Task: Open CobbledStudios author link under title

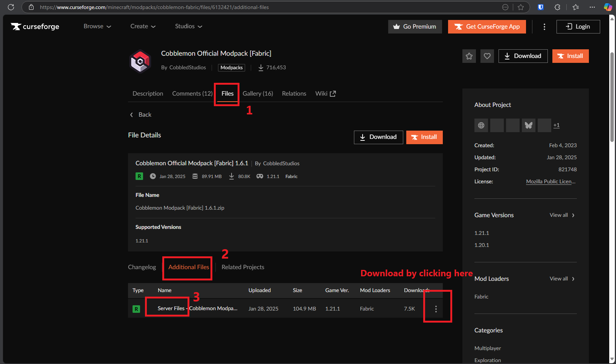Action: (188, 68)
